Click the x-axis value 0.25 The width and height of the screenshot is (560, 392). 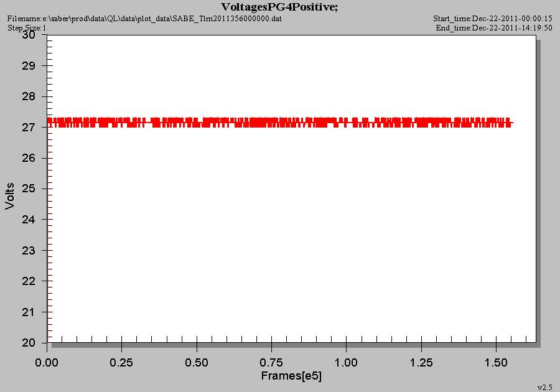121,363
